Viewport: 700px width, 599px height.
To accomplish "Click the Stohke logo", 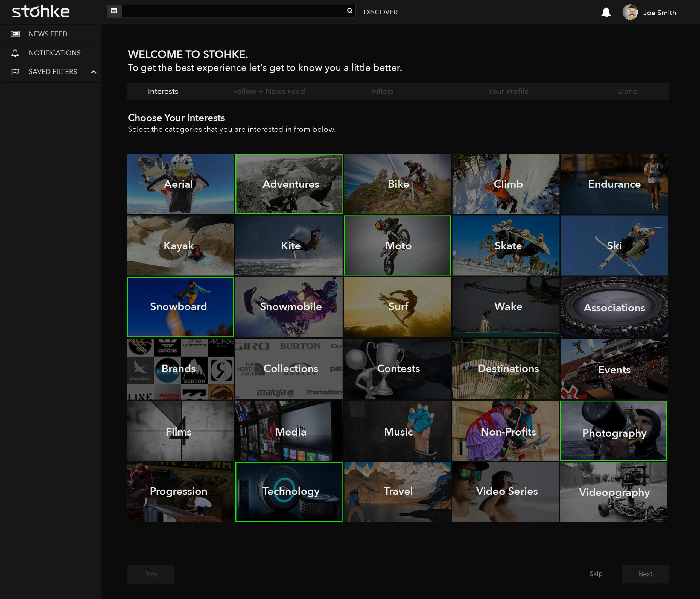I will tap(41, 12).
